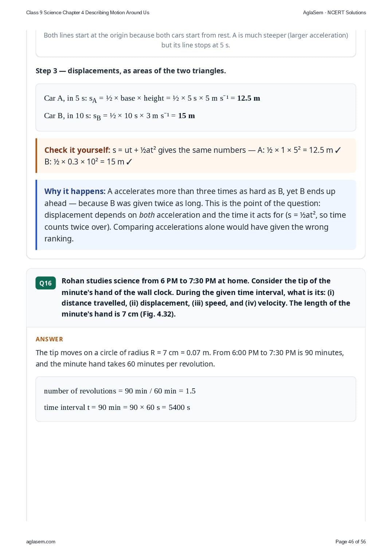Click the AglaSem NCERT Solutions header text

click(x=334, y=12)
